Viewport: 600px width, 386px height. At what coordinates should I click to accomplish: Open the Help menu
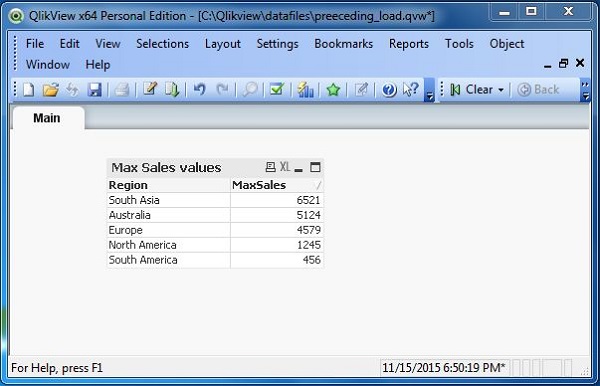pyautogui.click(x=98, y=65)
